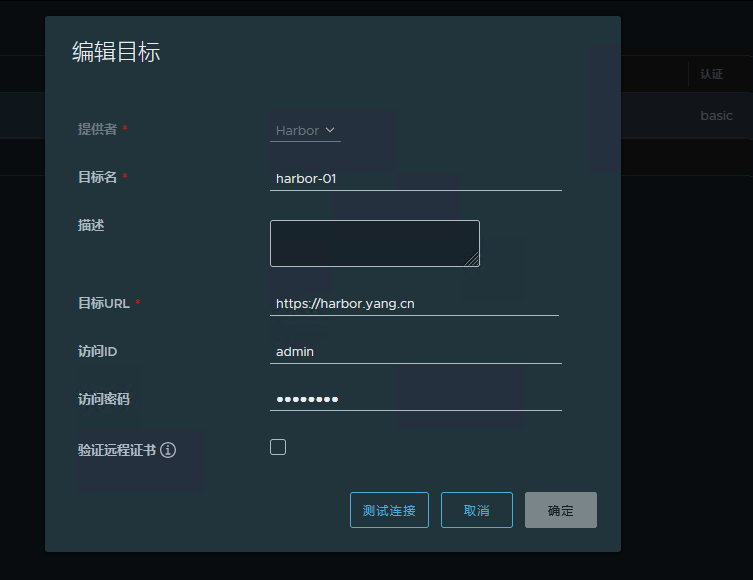Click the masked 访问密码 password field

415,400
